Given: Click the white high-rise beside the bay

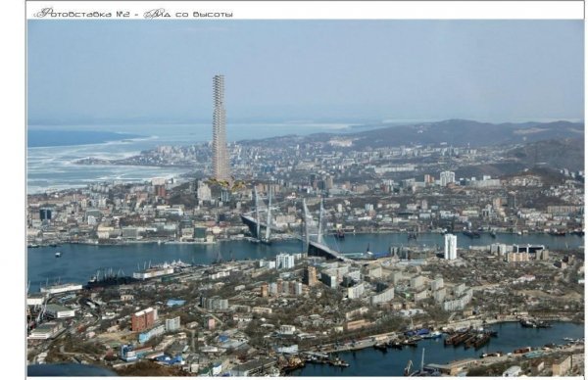Looking at the screenshot, I should pyautogui.click(x=451, y=247).
